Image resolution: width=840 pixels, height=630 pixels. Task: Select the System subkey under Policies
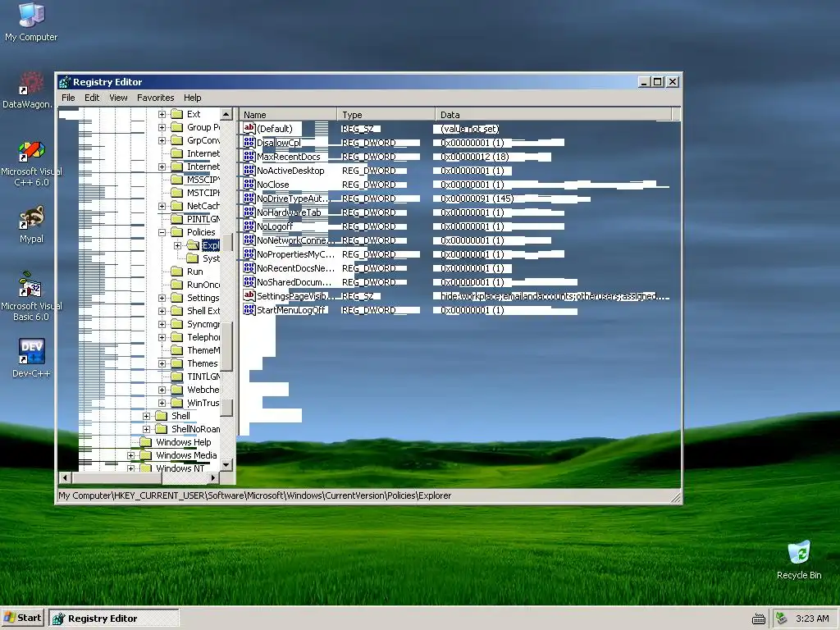[x=211, y=258]
